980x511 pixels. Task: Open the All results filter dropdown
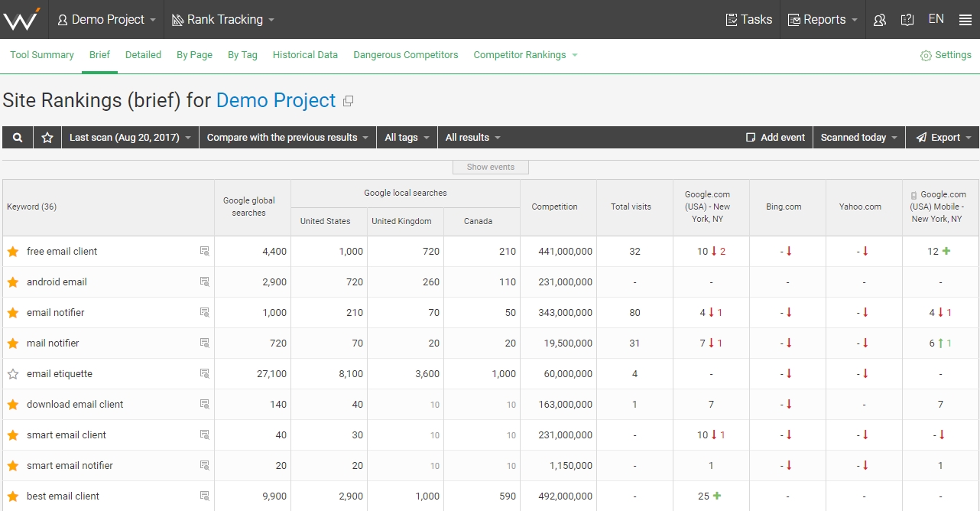(472, 138)
